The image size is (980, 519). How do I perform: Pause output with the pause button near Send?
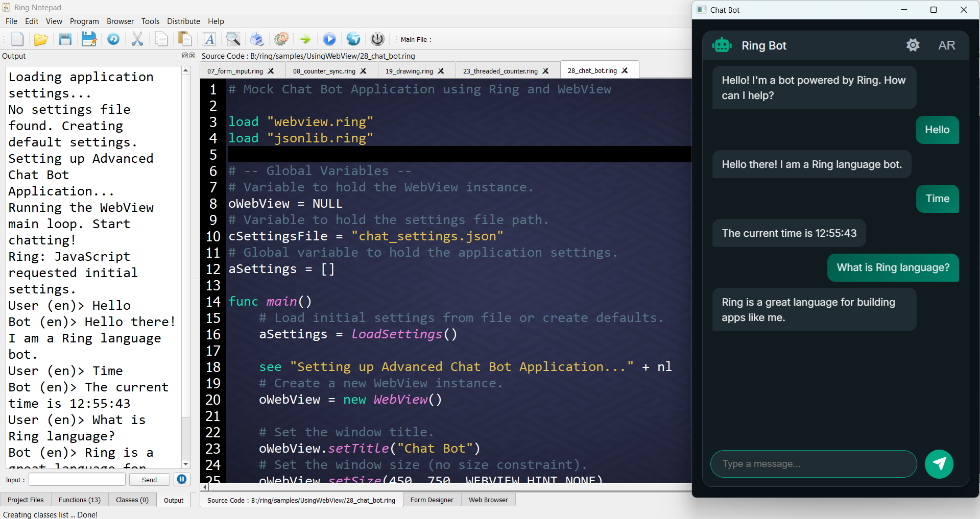point(182,479)
